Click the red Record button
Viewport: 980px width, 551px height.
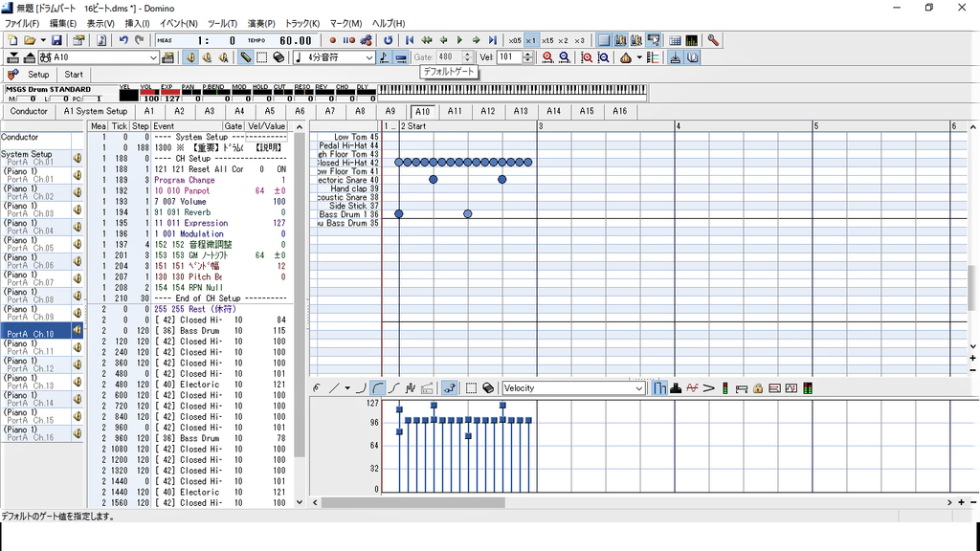[x=332, y=40]
